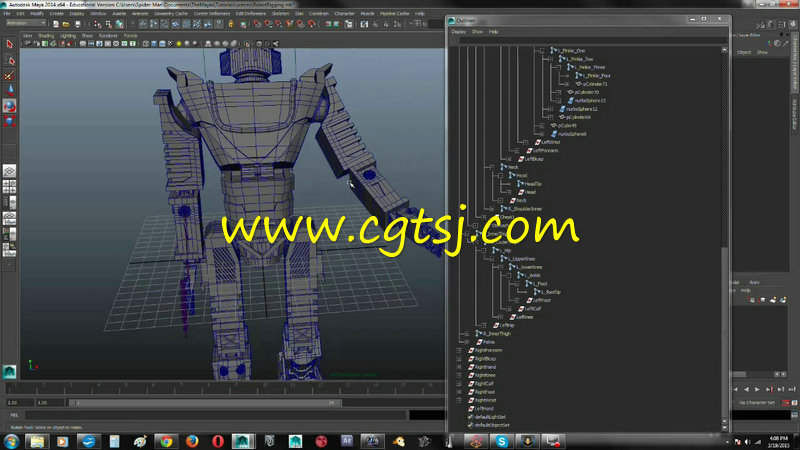
Task: Open Opera from the Windows taskbar
Action: pyautogui.click(x=218, y=441)
